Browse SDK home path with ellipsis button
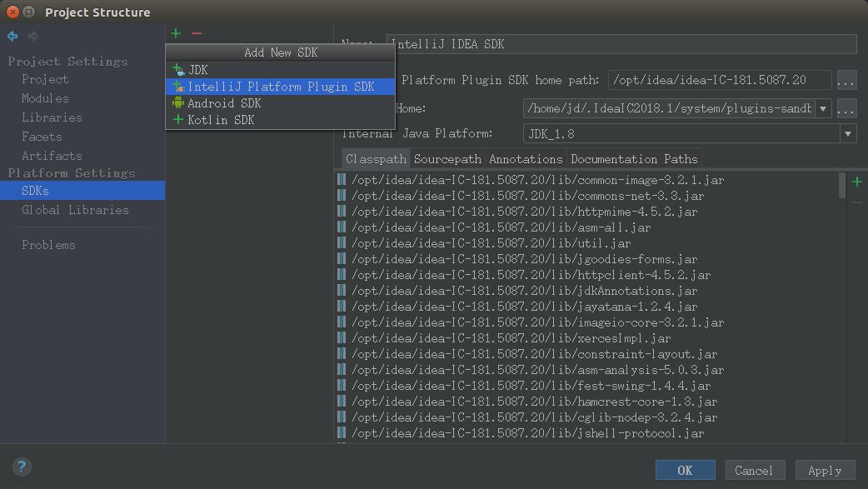 846,80
